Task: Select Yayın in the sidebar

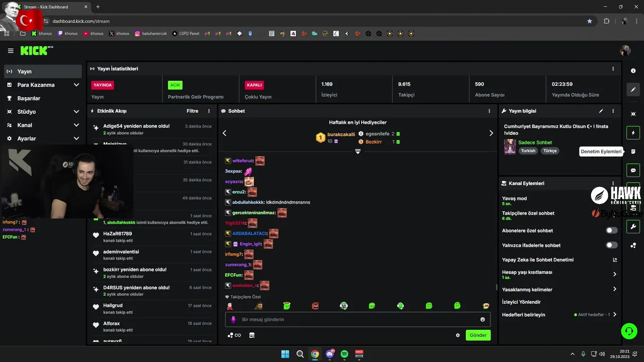Action: tap(43, 71)
